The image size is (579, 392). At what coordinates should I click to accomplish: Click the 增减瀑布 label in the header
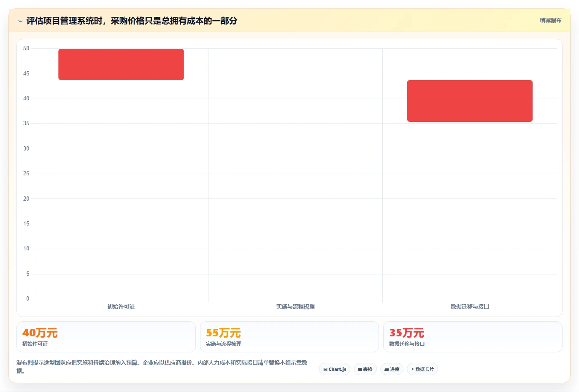550,20
